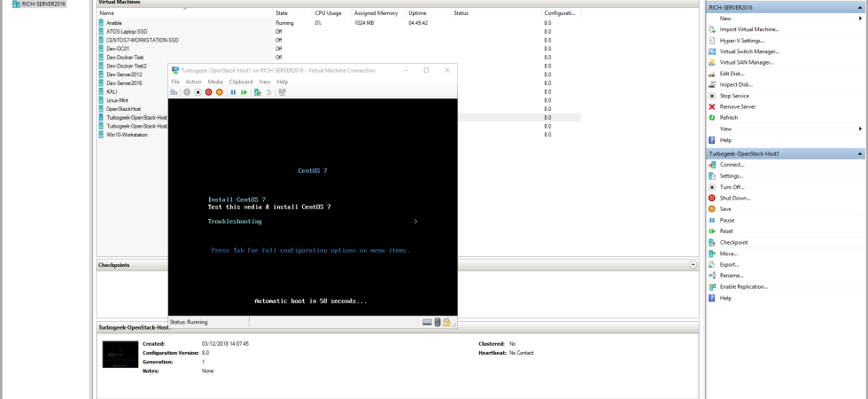This screenshot has width=868, height=399.
Task: Sort VM list by State column
Action: coord(292,12)
